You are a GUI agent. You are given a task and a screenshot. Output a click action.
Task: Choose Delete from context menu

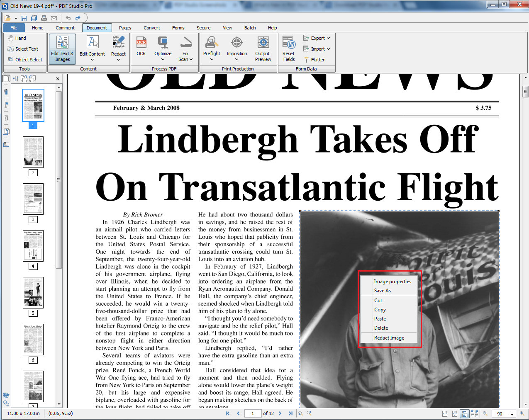pos(389,328)
